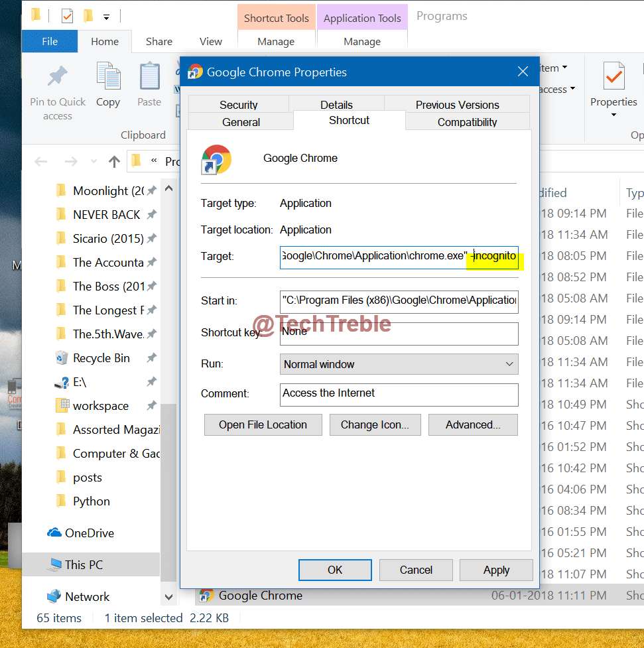
Task: Open Manage under Shortcut Tools
Action: tap(276, 41)
